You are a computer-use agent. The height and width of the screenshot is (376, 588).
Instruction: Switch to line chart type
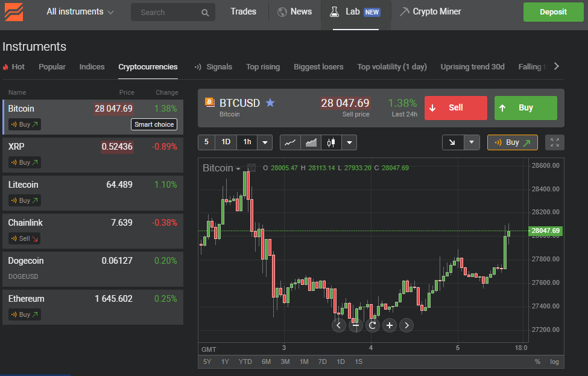pos(290,142)
